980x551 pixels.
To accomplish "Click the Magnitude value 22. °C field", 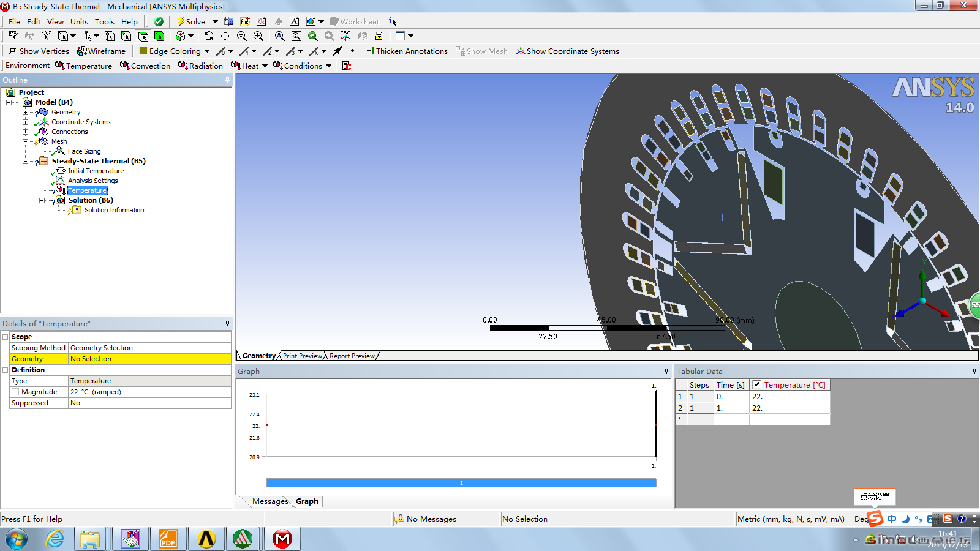I will pos(149,392).
